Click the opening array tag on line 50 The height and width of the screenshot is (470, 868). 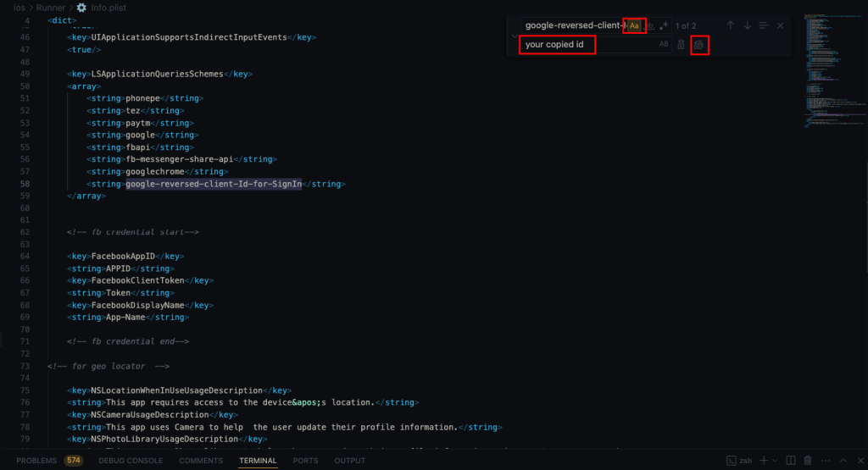tap(84, 86)
